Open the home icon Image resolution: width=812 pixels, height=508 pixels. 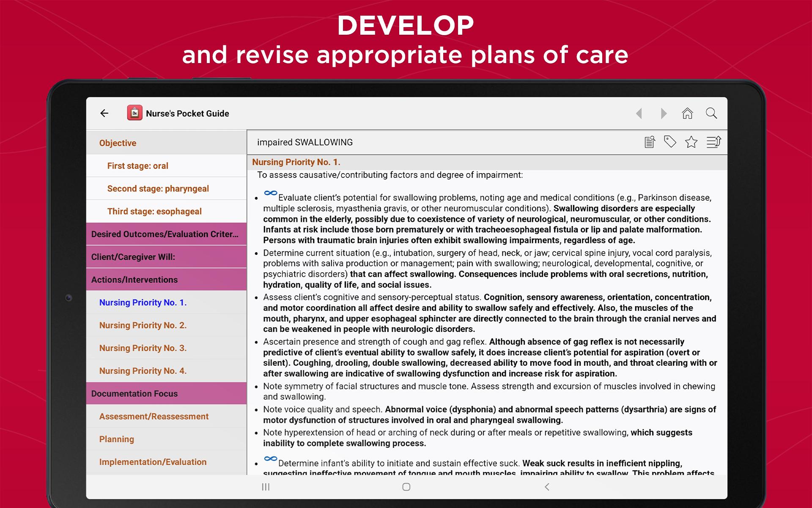tap(687, 113)
